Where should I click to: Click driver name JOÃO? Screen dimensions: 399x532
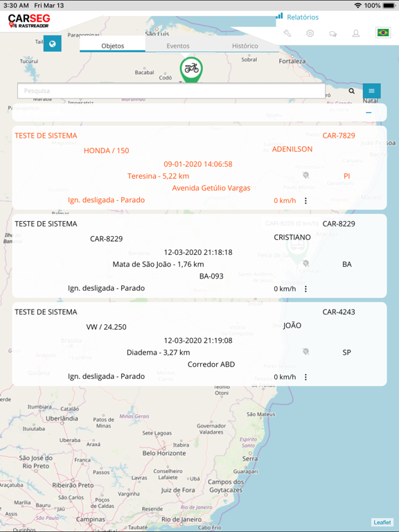click(x=292, y=326)
